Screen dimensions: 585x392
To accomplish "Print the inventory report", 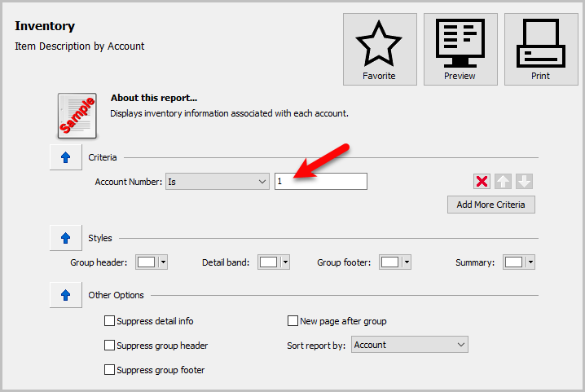I will click(541, 49).
